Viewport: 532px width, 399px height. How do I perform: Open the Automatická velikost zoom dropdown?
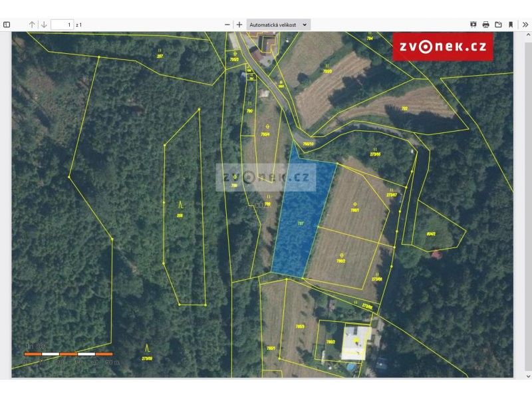(276, 24)
